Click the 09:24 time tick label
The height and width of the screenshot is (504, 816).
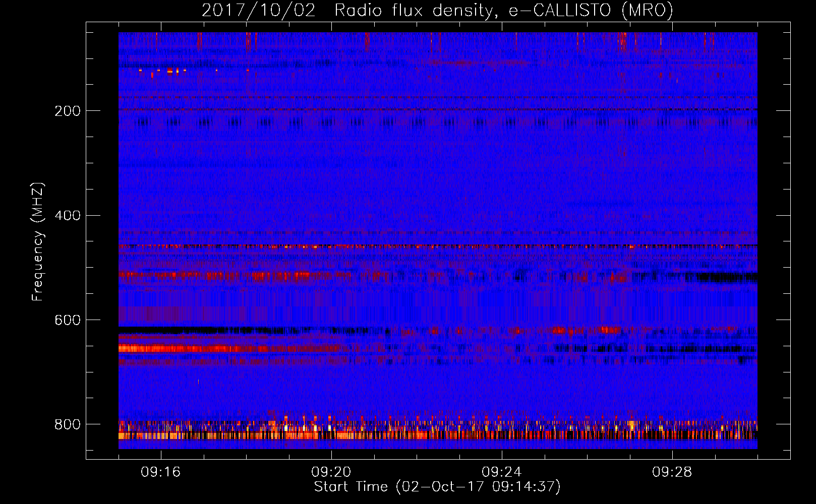click(502, 472)
